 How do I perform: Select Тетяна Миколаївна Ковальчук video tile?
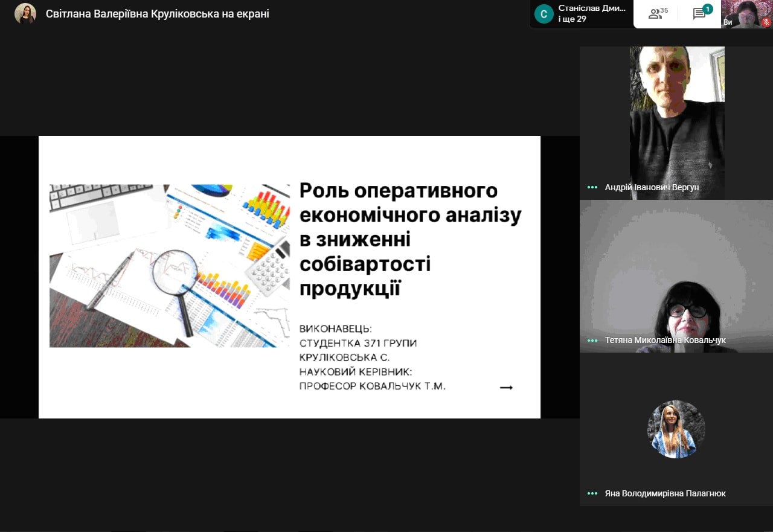pyautogui.click(x=676, y=277)
